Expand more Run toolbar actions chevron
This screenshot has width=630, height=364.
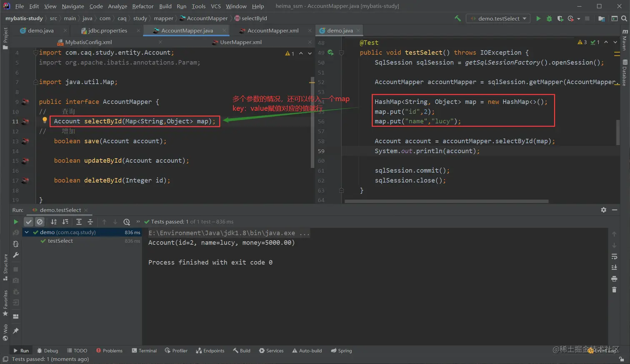pos(138,222)
